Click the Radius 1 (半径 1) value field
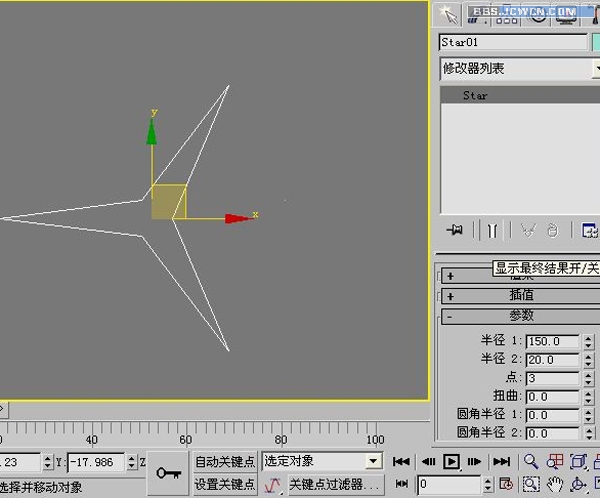This screenshot has width=600, height=498. click(x=551, y=341)
